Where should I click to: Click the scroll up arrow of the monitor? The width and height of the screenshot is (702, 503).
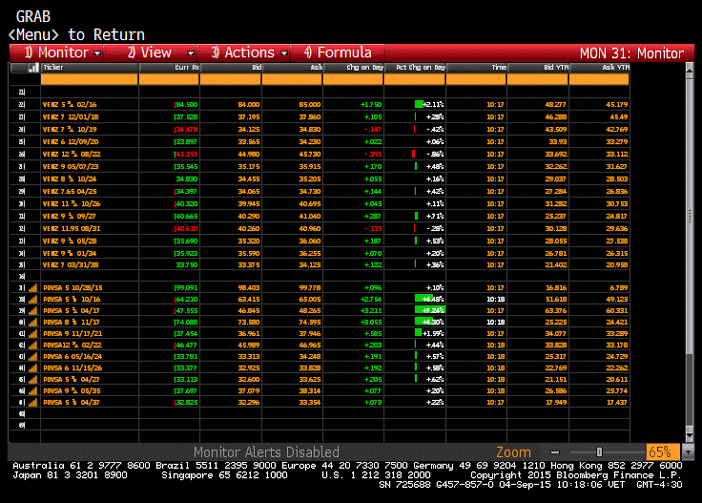tap(690, 70)
